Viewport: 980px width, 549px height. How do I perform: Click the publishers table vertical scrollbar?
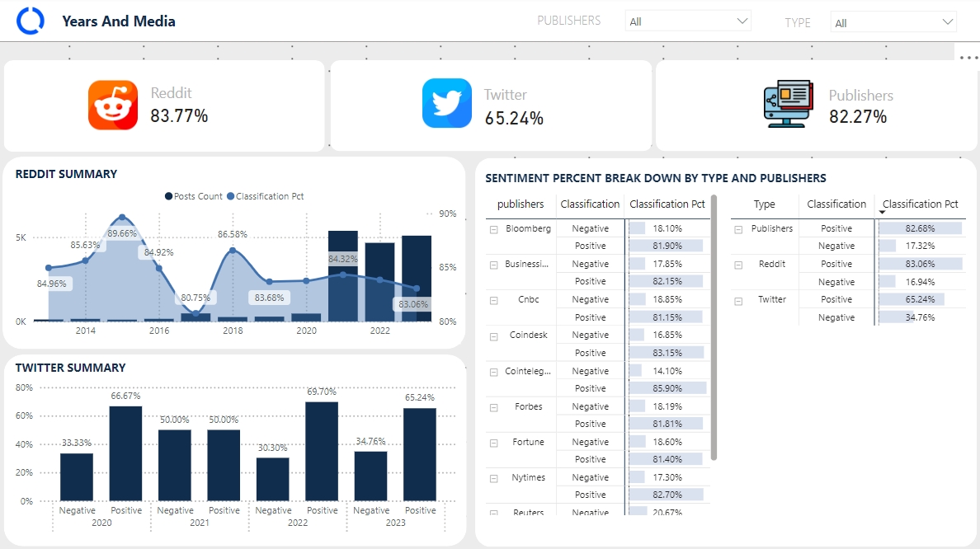click(x=714, y=327)
